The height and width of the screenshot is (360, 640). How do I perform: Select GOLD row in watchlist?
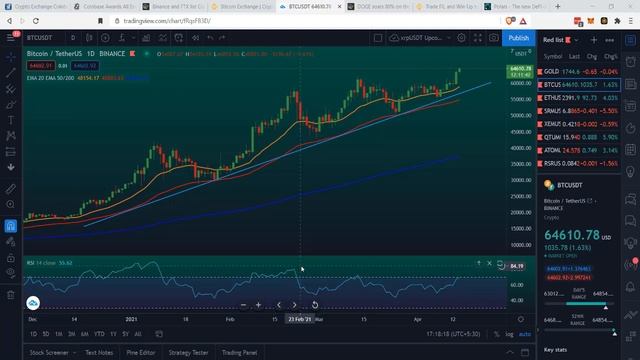click(x=578, y=71)
